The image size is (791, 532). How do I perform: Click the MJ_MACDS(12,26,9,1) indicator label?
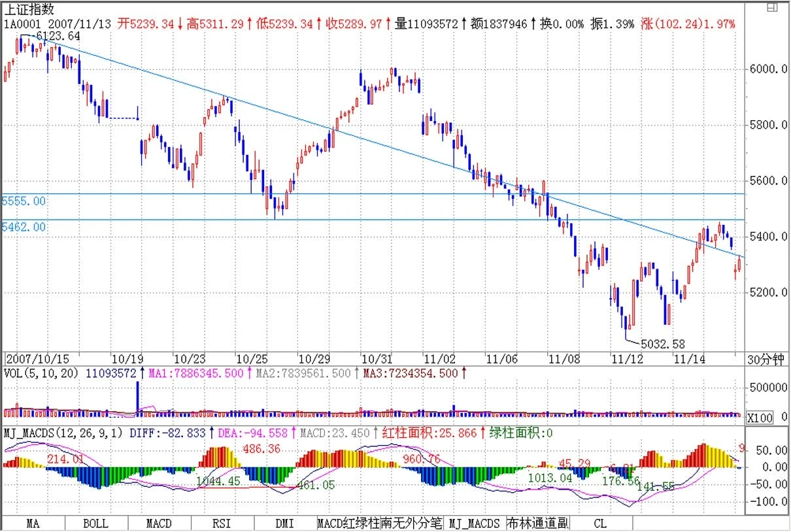click(x=63, y=433)
